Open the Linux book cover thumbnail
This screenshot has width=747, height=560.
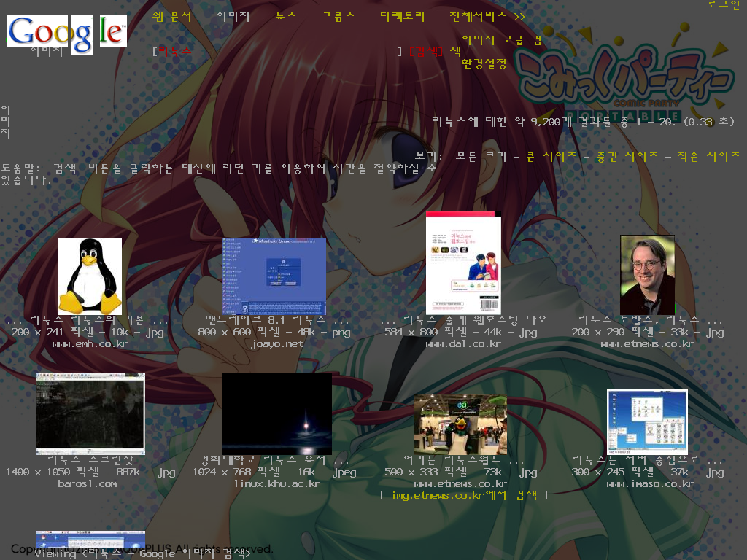(463, 262)
